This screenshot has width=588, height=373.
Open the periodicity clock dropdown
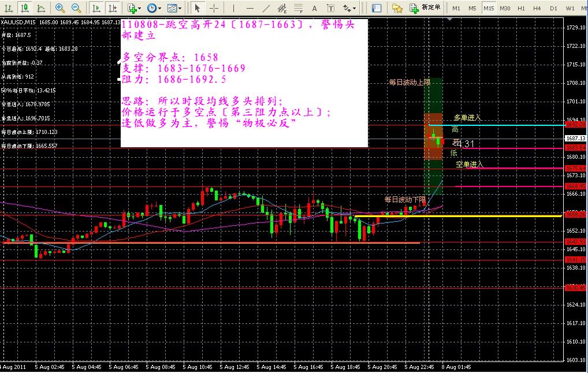click(154, 8)
